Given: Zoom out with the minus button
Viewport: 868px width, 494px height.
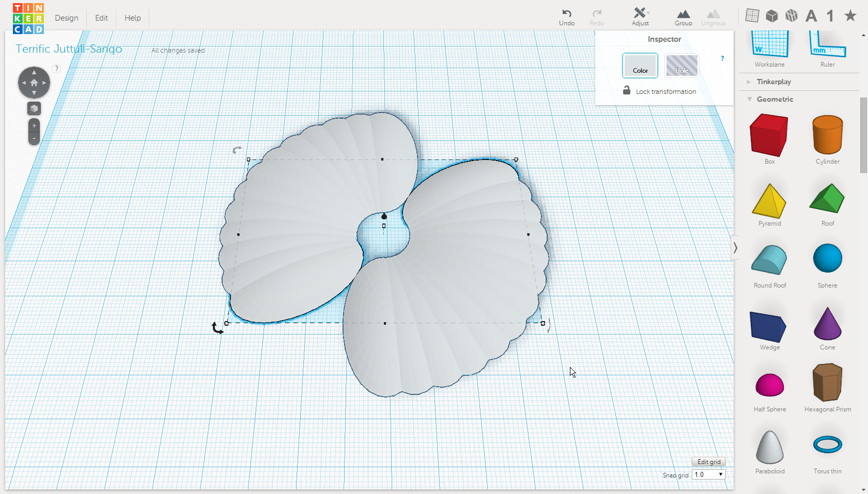Looking at the screenshot, I should point(34,138).
